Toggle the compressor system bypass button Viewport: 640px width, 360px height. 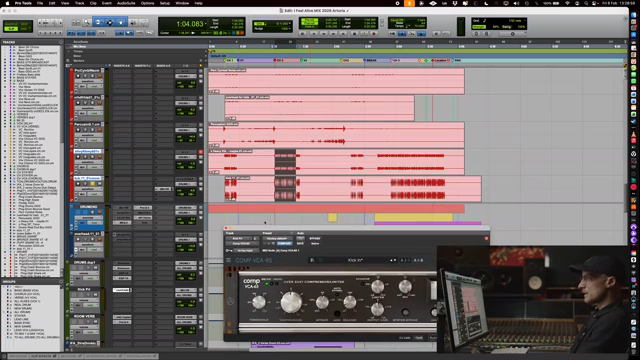click(405, 312)
